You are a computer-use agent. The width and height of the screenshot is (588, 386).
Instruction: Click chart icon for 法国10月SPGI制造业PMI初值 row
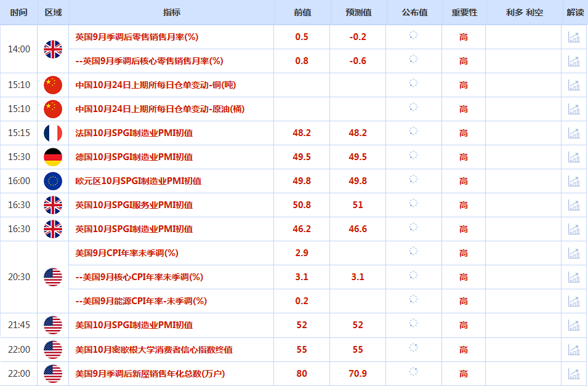tap(574, 133)
